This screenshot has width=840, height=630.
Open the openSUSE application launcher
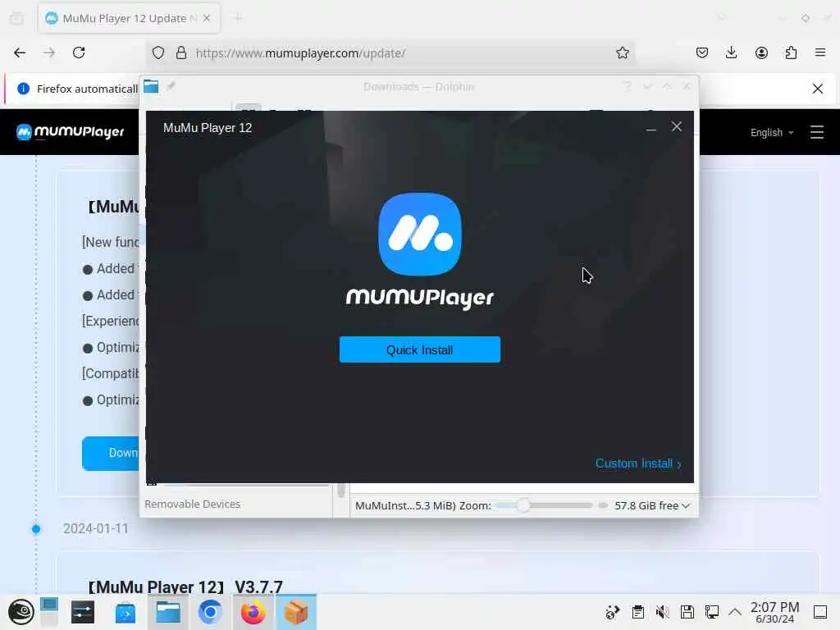click(21, 612)
